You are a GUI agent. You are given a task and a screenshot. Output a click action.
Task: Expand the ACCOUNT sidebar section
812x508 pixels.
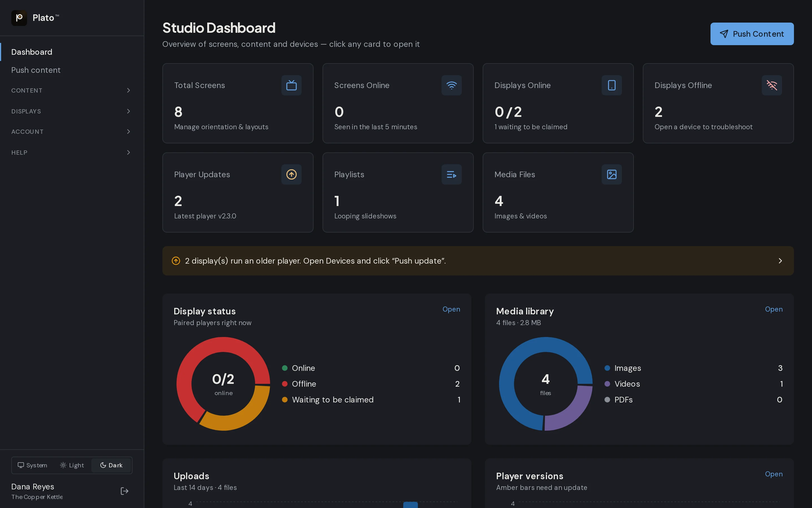point(72,132)
